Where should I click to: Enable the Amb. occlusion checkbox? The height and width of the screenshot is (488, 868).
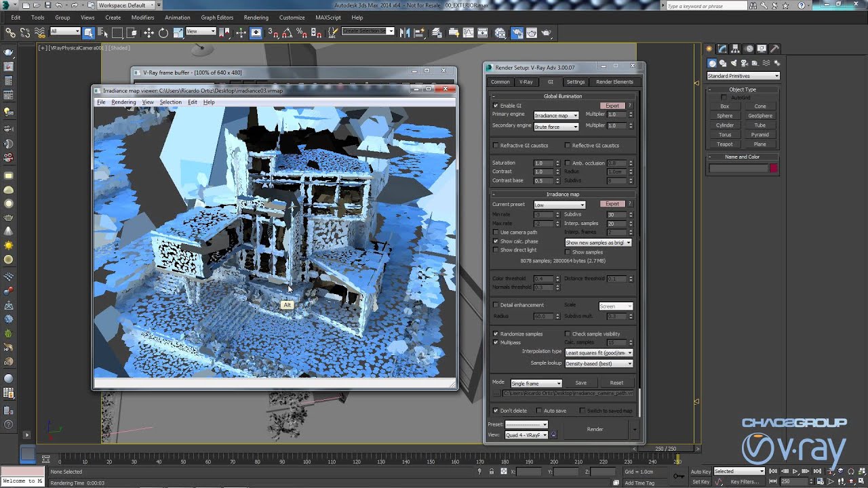pos(568,163)
